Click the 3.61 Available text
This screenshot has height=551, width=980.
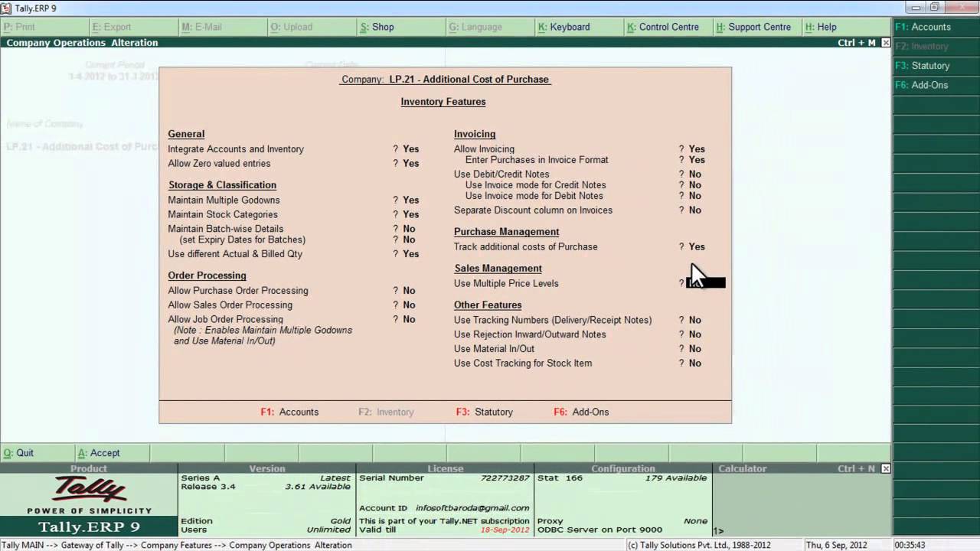(x=318, y=487)
